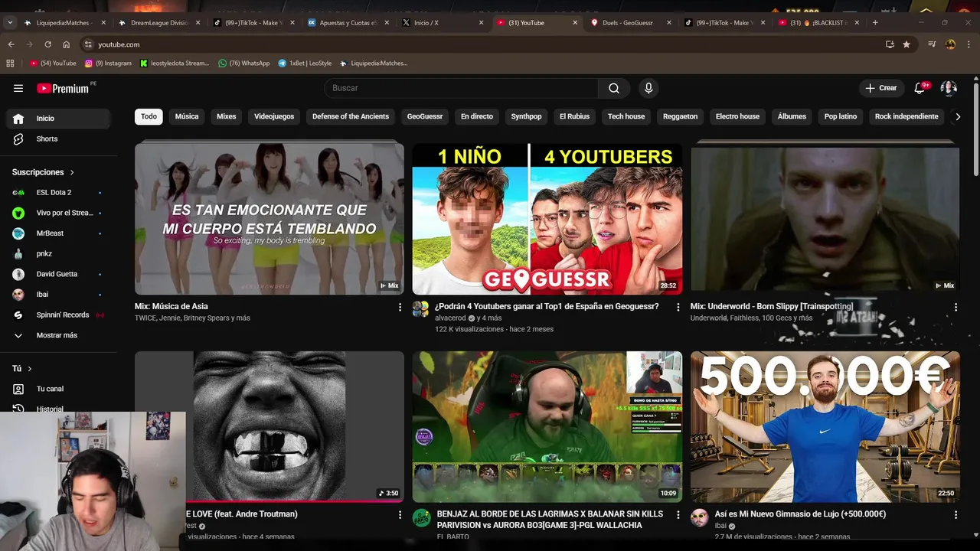Viewport: 980px width, 551px height.
Task: Open the hamburger guide menu
Action: [18, 88]
